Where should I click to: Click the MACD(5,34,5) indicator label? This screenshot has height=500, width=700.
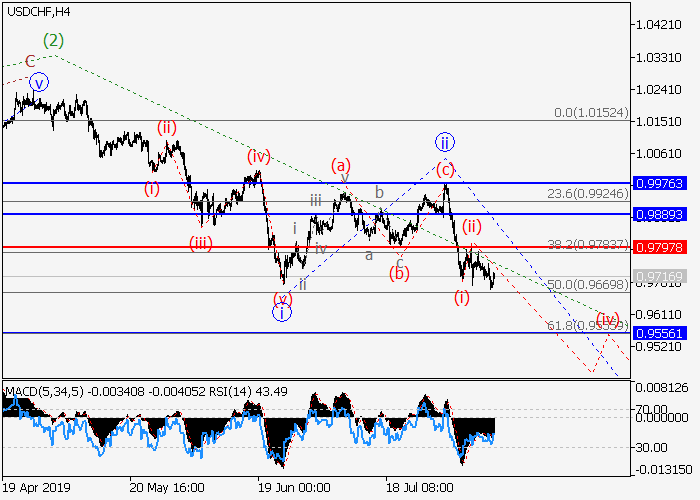pyautogui.click(x=42, y=389)
